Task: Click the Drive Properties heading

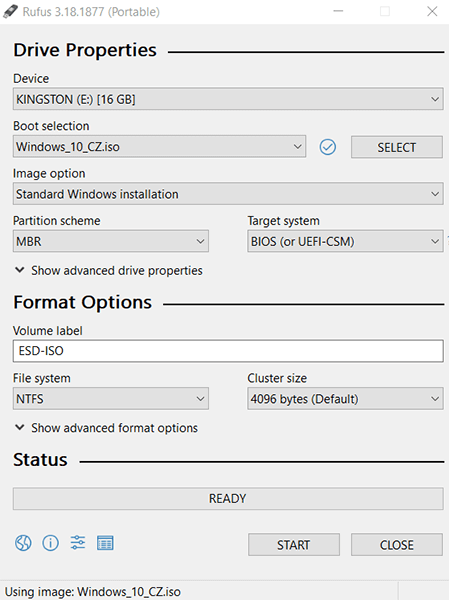Action: tap(85, 50)
